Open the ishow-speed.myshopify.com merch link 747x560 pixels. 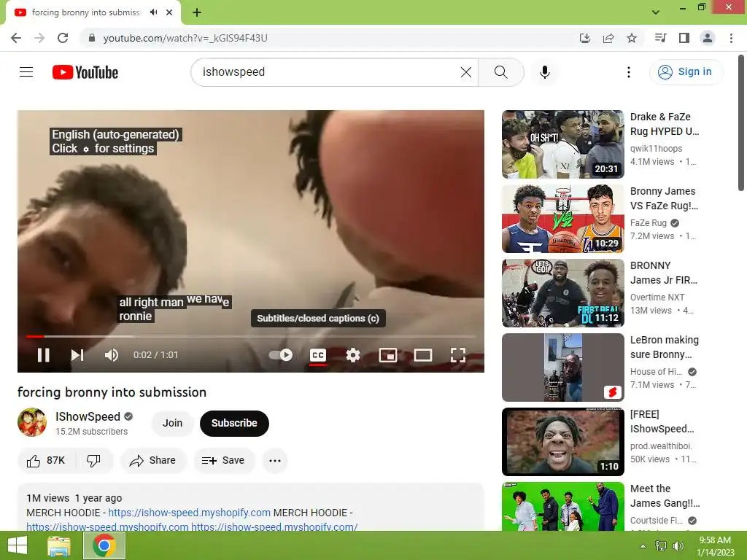click(189, 513)
